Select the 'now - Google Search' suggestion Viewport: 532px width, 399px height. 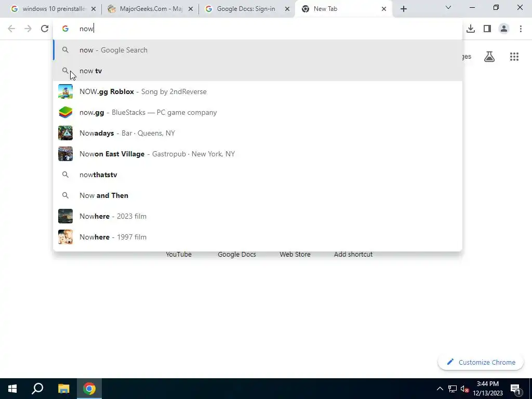258,50
